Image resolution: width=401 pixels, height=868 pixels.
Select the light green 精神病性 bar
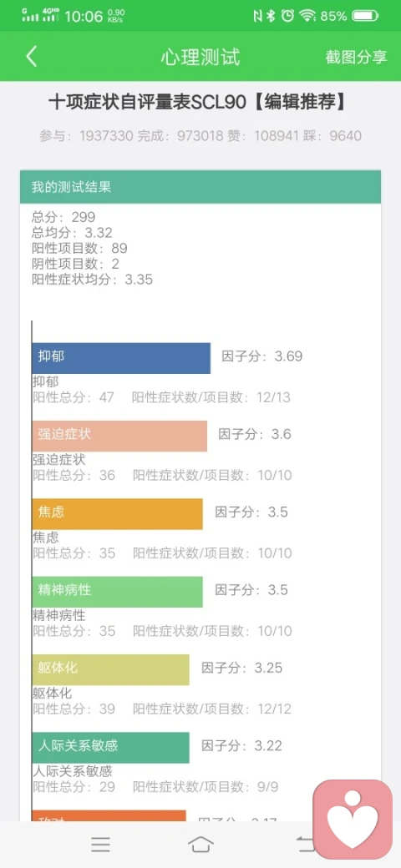tap(118, 592)
